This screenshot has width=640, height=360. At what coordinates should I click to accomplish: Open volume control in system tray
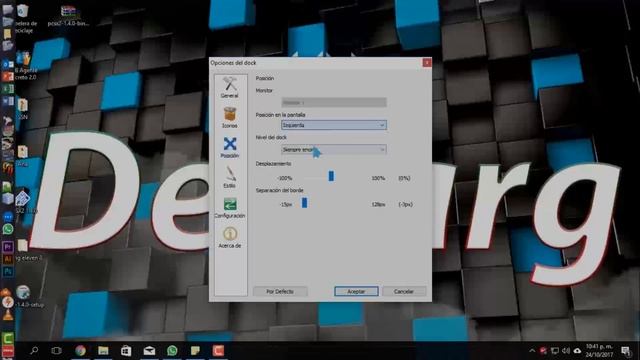(566, 351)
